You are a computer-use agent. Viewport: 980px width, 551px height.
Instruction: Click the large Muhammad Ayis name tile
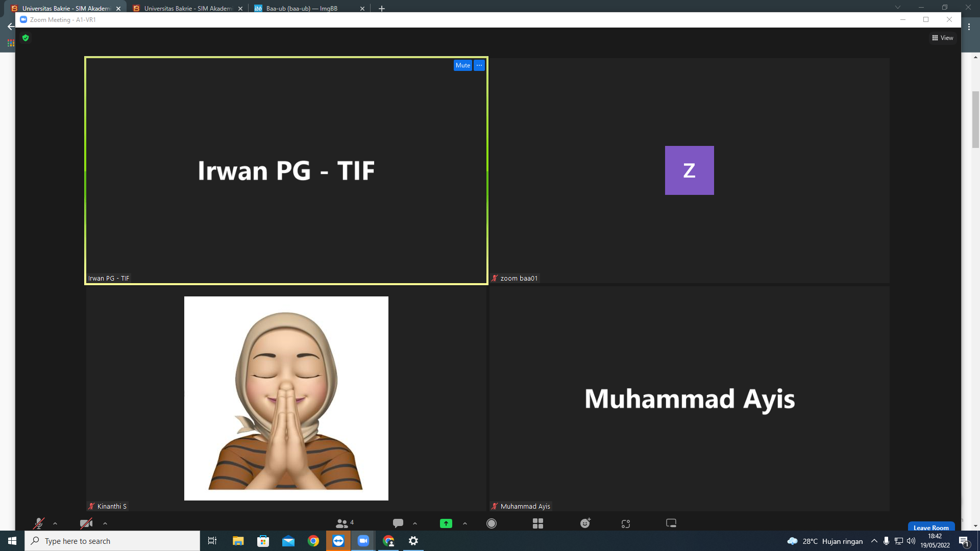click(690, 398)
